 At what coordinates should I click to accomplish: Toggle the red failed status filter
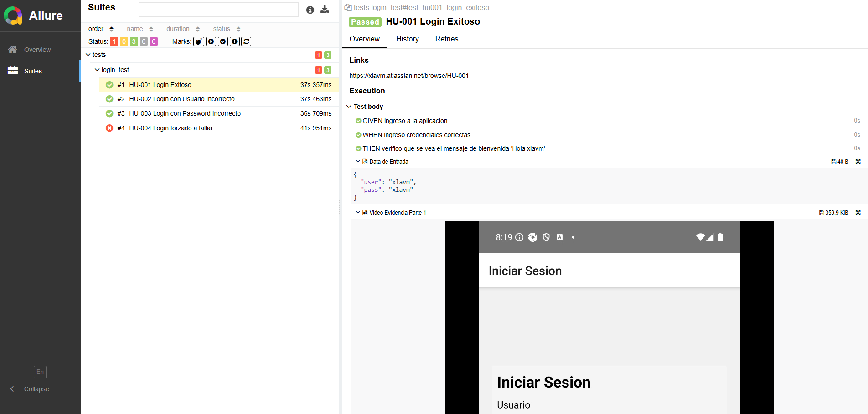(114, 41)
